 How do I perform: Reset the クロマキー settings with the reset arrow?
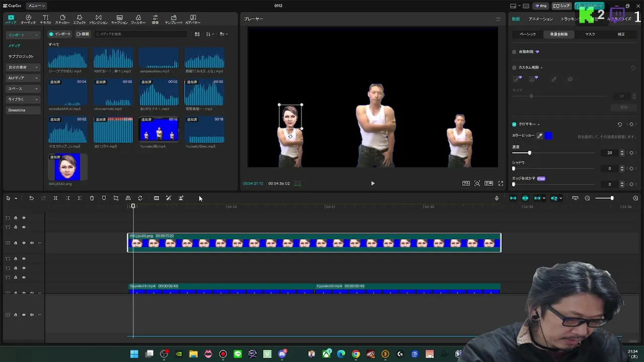coord(619,124)
